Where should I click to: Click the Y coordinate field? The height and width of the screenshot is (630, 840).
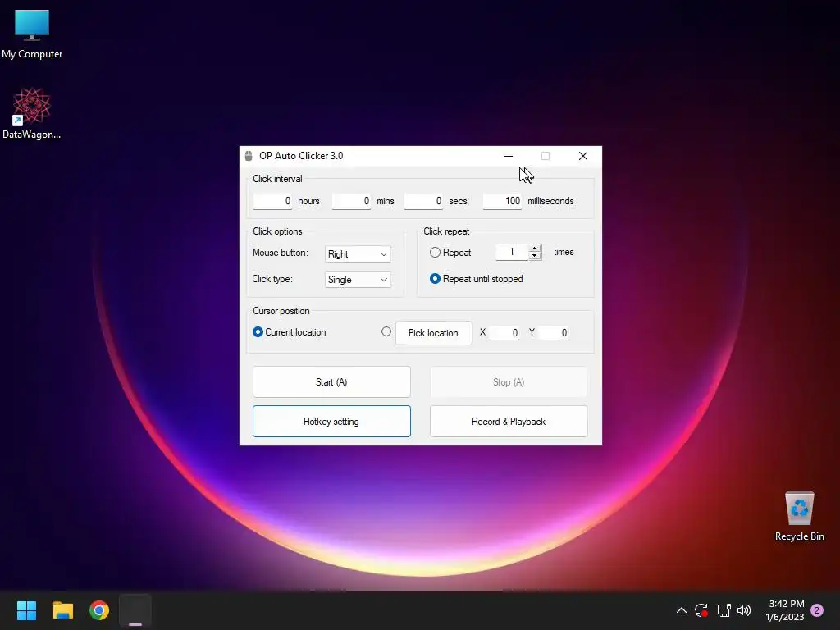click(554, 333)
